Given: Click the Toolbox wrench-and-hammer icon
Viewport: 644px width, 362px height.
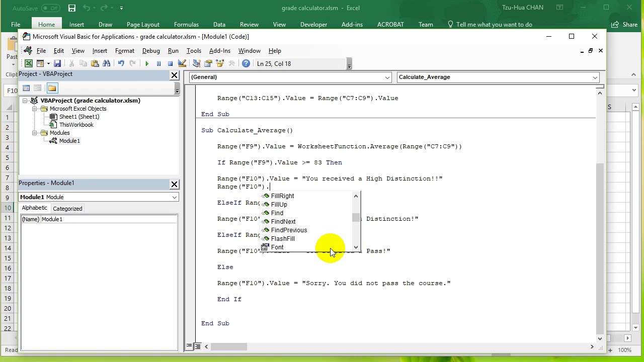Looking at the screenshot, I should coord(231,63).
